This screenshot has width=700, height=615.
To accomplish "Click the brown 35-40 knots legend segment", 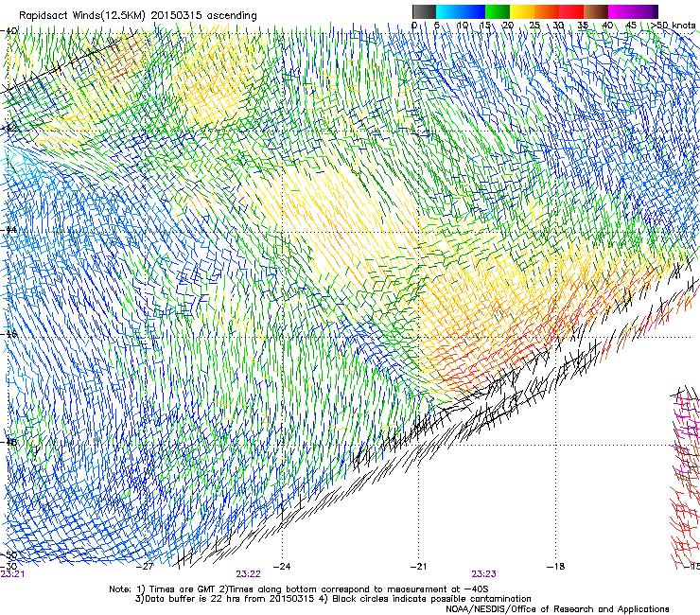I will tap(596, 11).
